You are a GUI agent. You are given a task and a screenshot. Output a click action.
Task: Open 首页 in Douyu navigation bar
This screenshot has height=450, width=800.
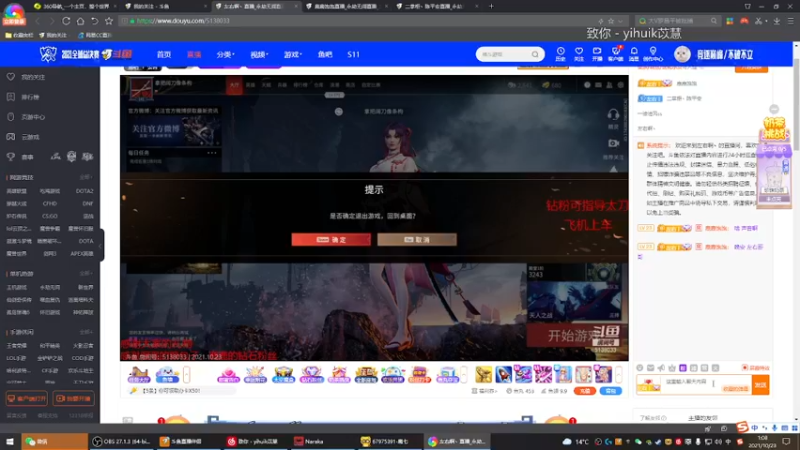point(164,55)
